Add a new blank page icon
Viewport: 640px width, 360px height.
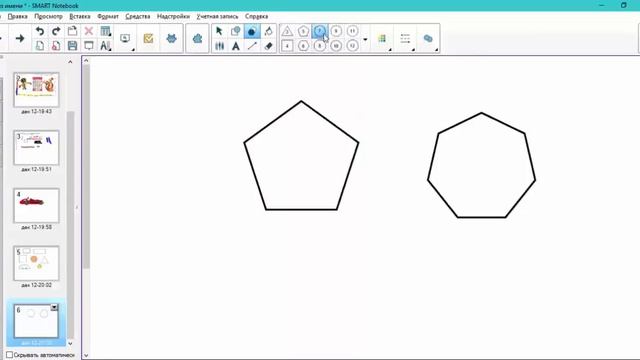40,46
